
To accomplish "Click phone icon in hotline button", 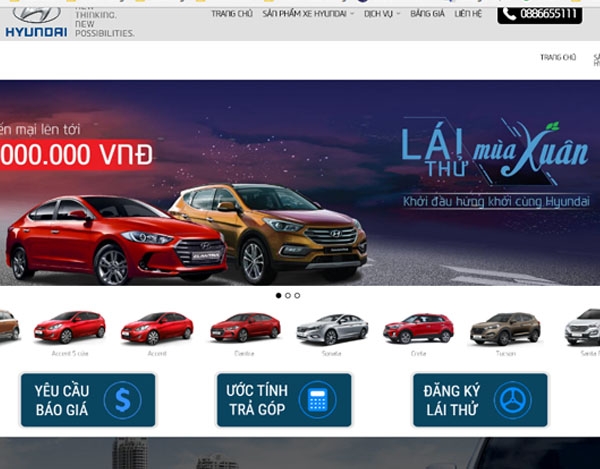I will pyautogui.click(x=509, y=14).
